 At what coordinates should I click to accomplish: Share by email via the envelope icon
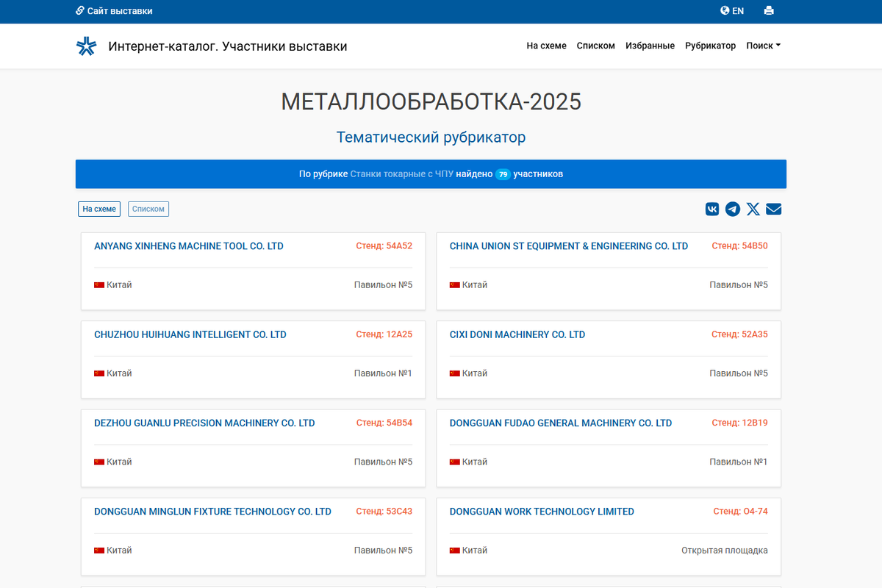[x=773, y=209]
